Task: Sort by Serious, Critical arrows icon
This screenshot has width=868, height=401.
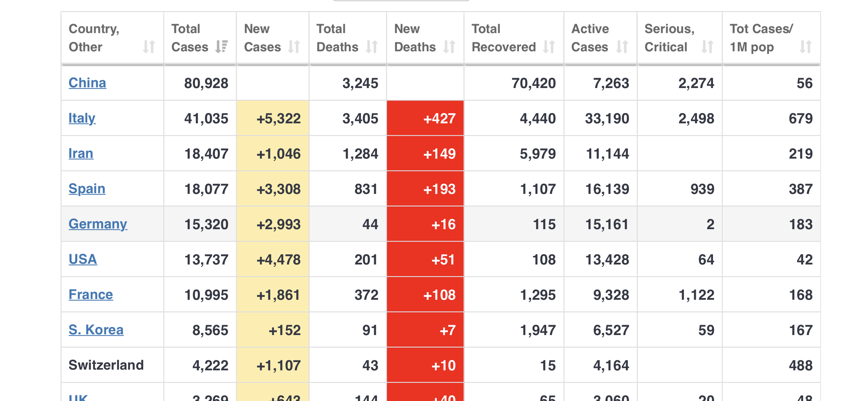Action: pyautogui.click(x=707, y=47)
